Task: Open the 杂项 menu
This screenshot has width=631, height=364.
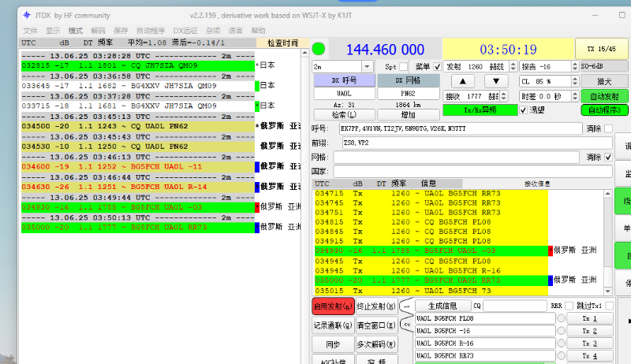Action: (213, 31)
